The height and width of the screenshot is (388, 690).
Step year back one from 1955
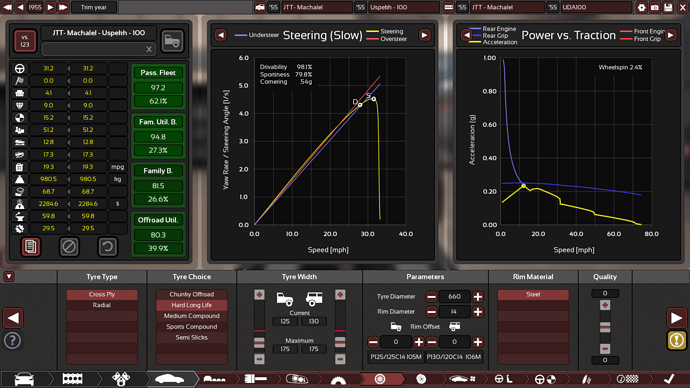tap(20, 7)
